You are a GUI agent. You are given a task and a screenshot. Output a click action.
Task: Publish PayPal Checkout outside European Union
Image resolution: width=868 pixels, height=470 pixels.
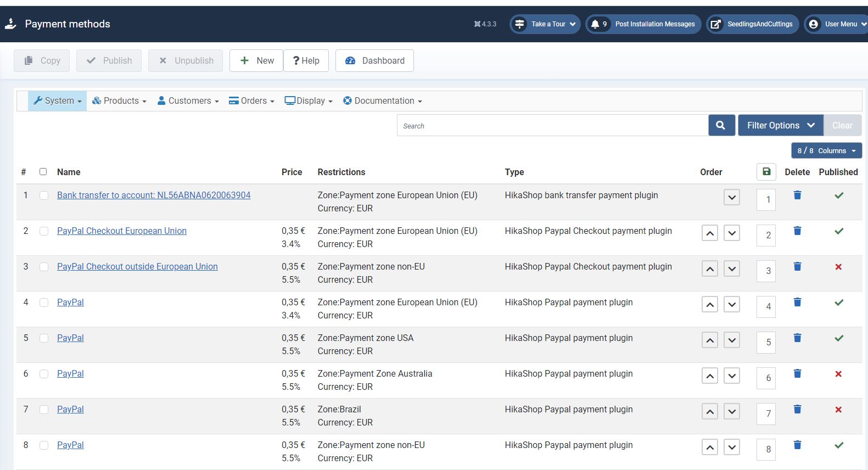838,267
